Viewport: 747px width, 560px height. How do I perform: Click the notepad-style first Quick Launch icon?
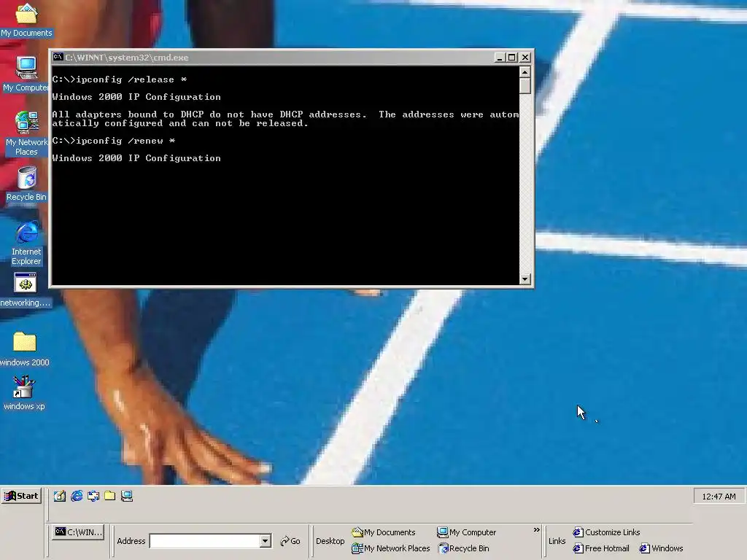pyautogui.click(x=60, y=496)
